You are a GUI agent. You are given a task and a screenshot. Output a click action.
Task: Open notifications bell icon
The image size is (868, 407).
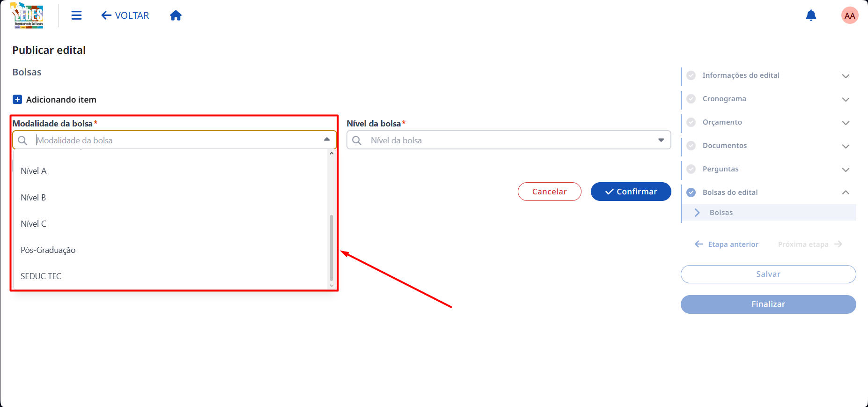pyautogui.click(x=811, y=15)
